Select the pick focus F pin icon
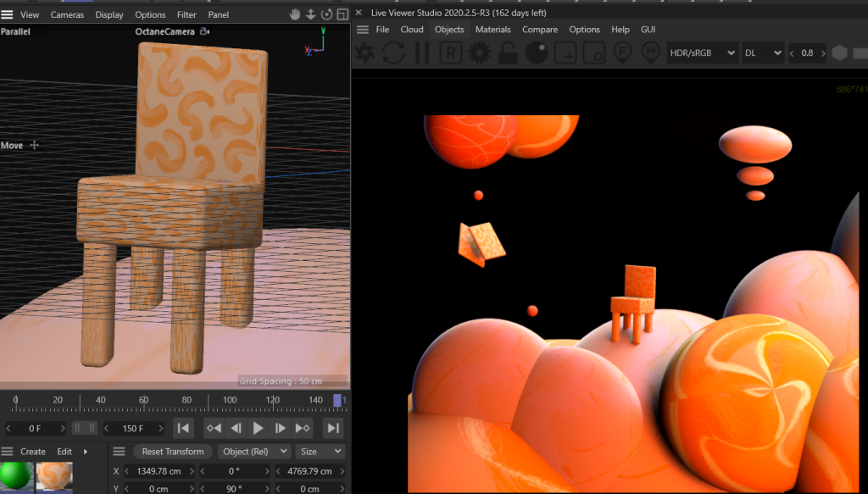The width and height of the screenshot is (868, 494). click(x=623, y=53)
